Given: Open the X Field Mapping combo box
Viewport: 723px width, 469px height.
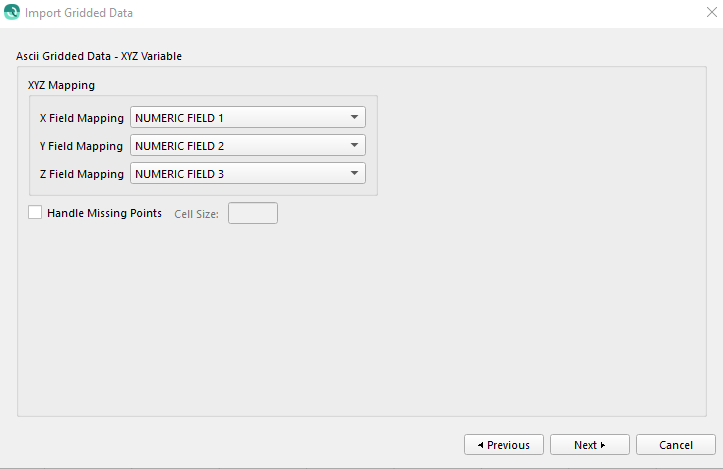Looking at the screenshot, I should 247,118.
